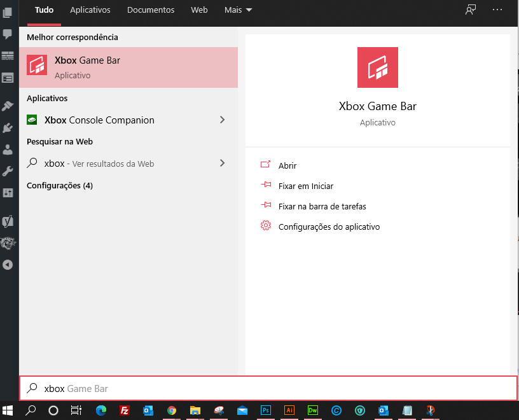Expand the Mais dropdown

[x=239, y=10]
